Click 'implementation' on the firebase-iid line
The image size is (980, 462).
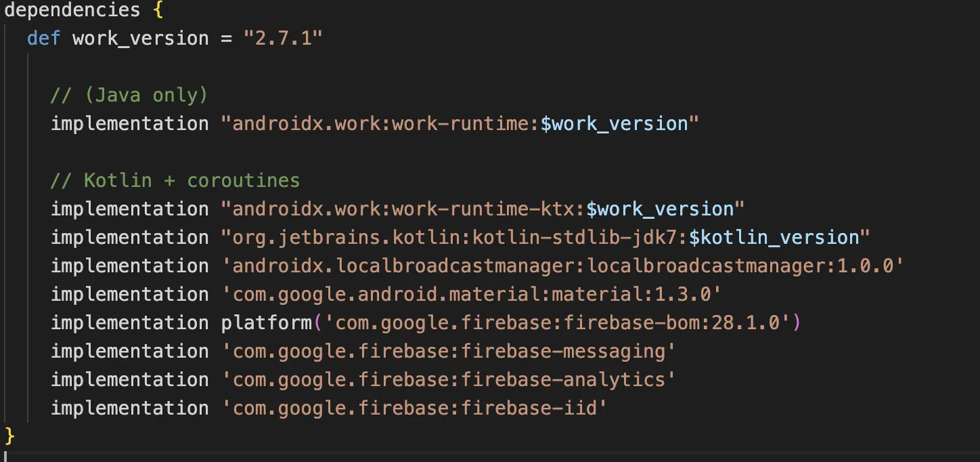coord(130,408)
